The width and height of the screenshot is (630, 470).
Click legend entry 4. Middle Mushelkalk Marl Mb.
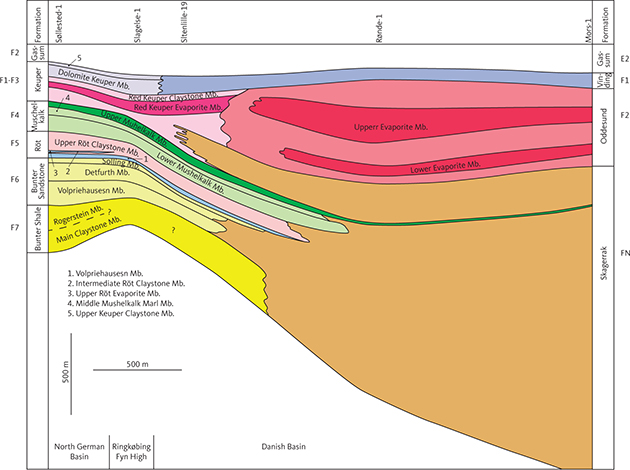coord(120,304)
